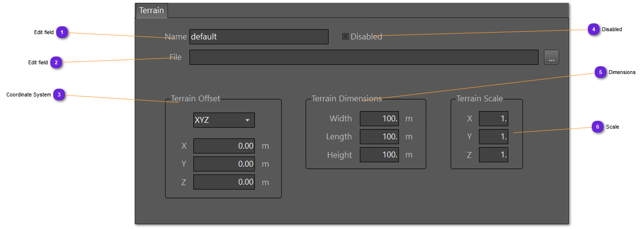The width and height of the screenshot is (644, 229).
Task: Click annotation marker 5 for Dimensions
Action: pyautogui.click(x=600, y=72)
